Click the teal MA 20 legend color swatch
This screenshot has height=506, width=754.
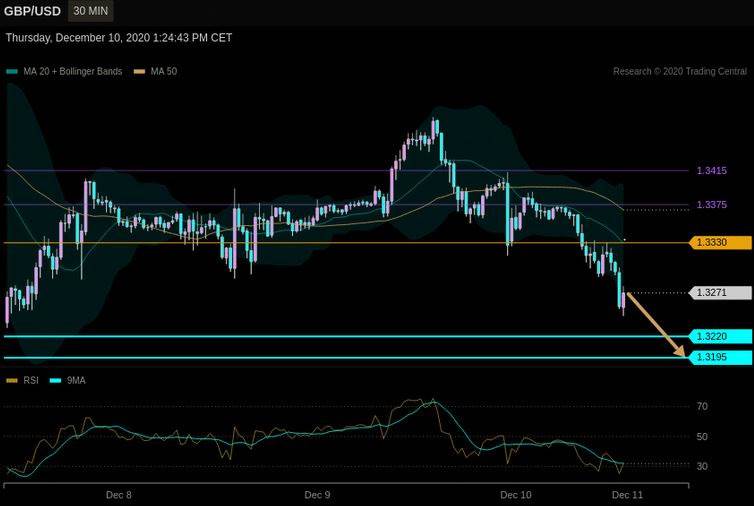pos(12,72)
